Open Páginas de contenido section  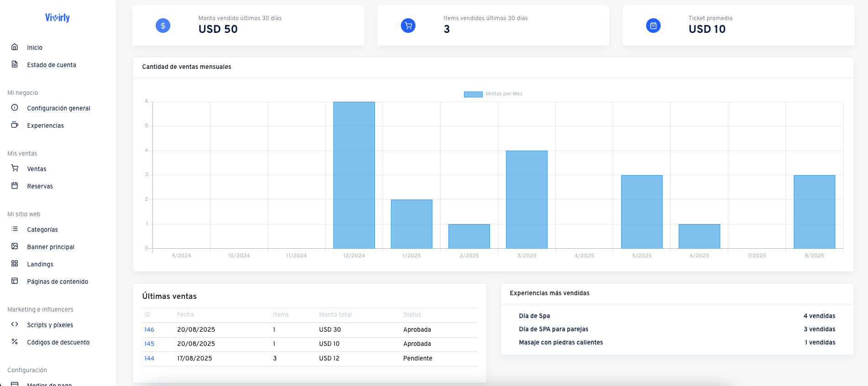[58, 282]
